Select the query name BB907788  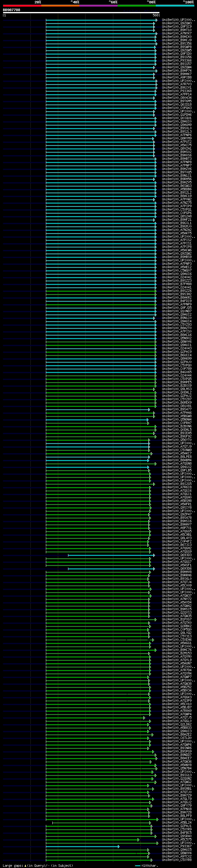[x=11, y=10]
